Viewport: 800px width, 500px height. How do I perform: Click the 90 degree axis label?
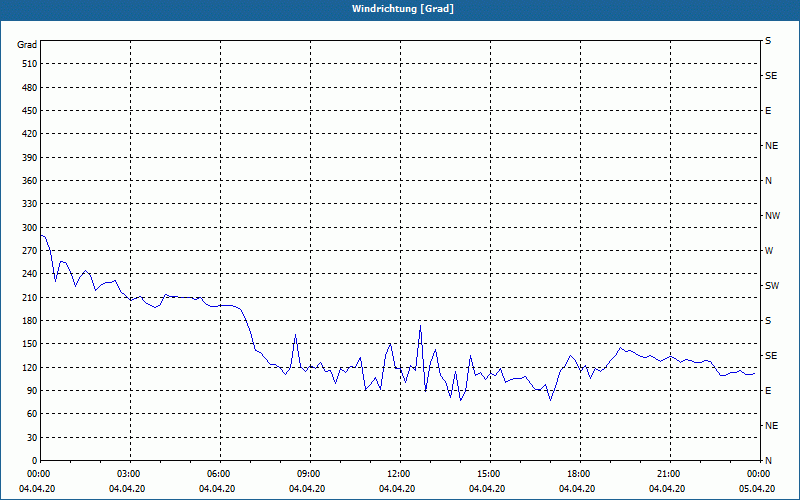(32, 391)
